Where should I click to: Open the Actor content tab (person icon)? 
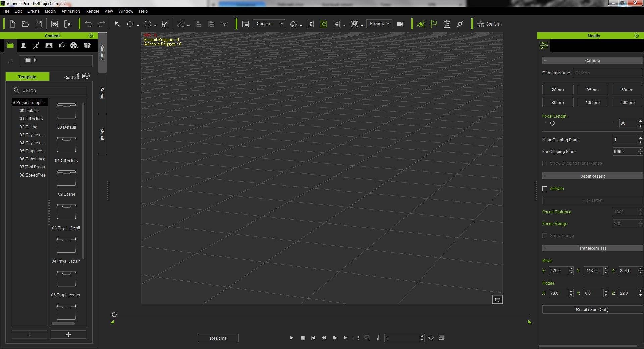click(x=23, y=45)
